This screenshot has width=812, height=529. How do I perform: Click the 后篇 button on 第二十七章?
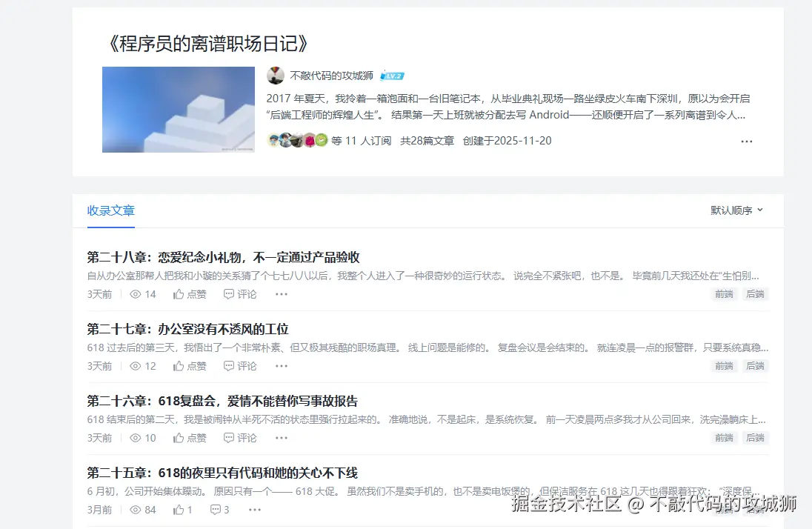755,366
